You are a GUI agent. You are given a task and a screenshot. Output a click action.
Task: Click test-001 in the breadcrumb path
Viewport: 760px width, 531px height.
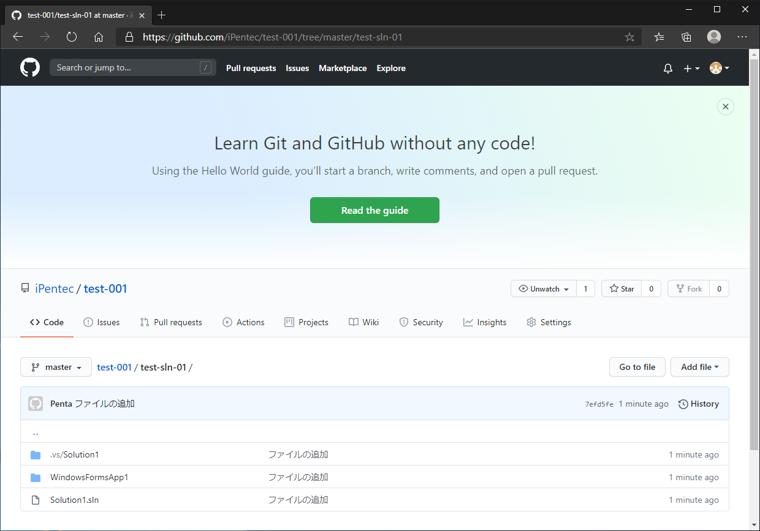pos(114,367)
